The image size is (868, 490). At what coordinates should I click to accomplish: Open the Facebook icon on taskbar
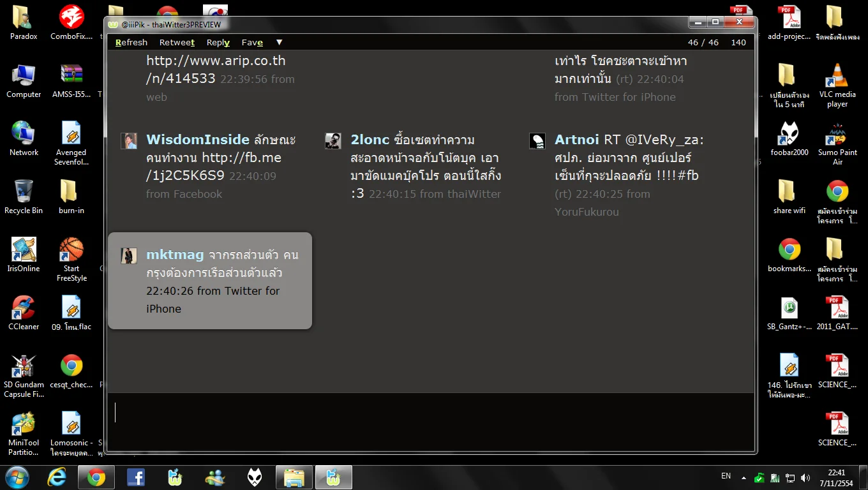(135, 477)
